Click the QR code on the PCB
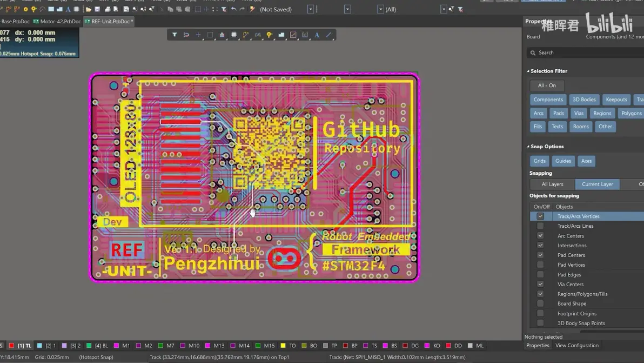The image size is (644, 363). pyautogui.click(x=270, y=153)
